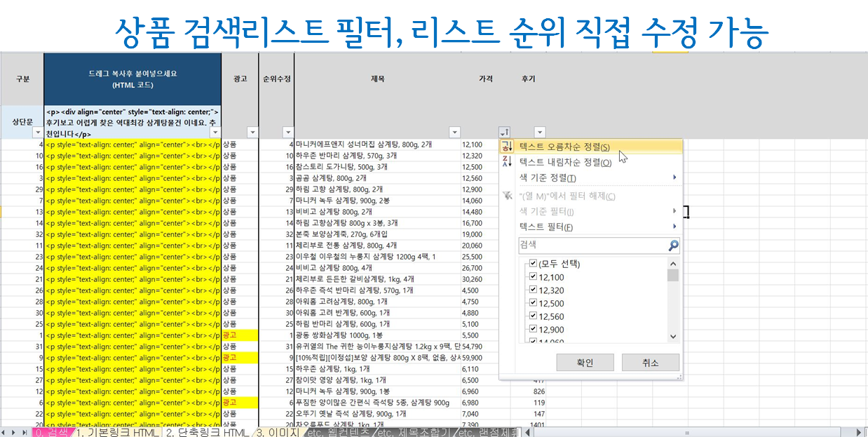Uncheck the 12,320 filter value
Viewport: 868px width, 437px height.
[x=533, y=290]
